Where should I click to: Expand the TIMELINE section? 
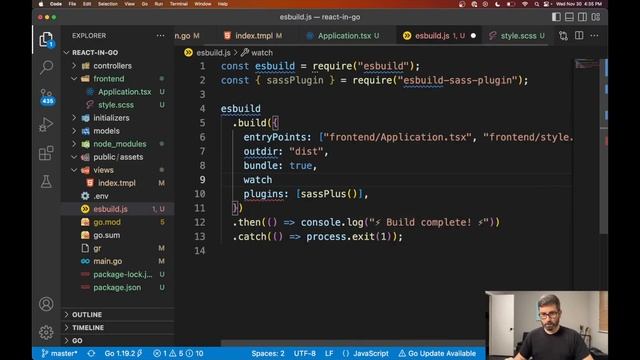click(88, 328)
